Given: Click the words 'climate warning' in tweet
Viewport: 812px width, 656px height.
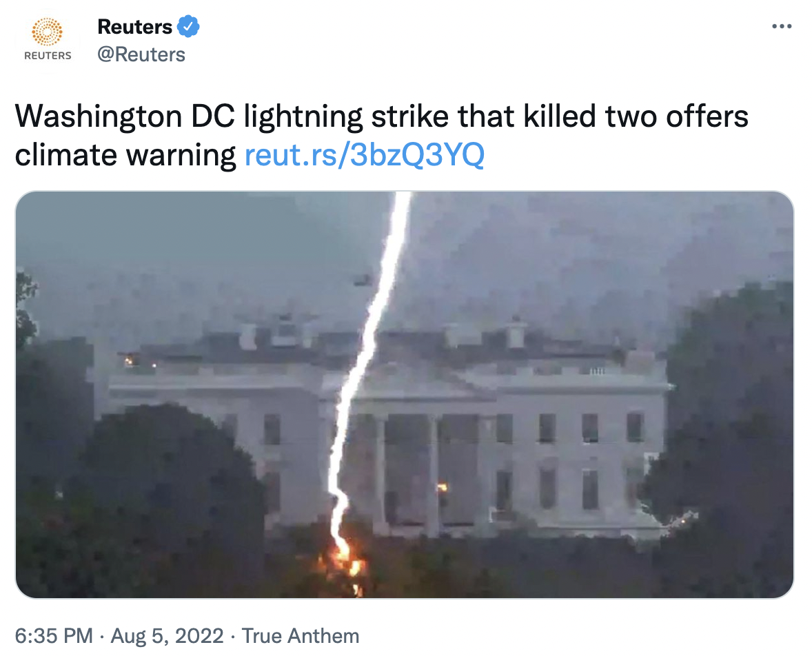Looking at the screenshot, I should pos(125,155).
